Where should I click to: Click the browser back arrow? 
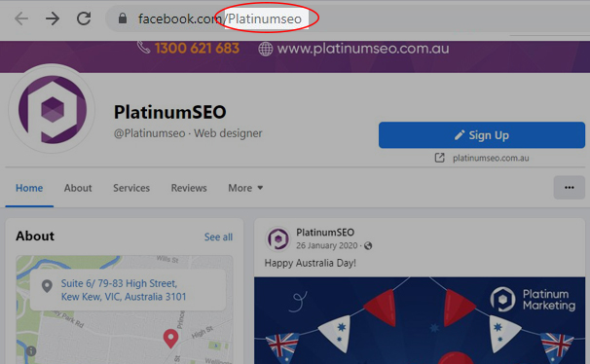click(x=21, y=18)
